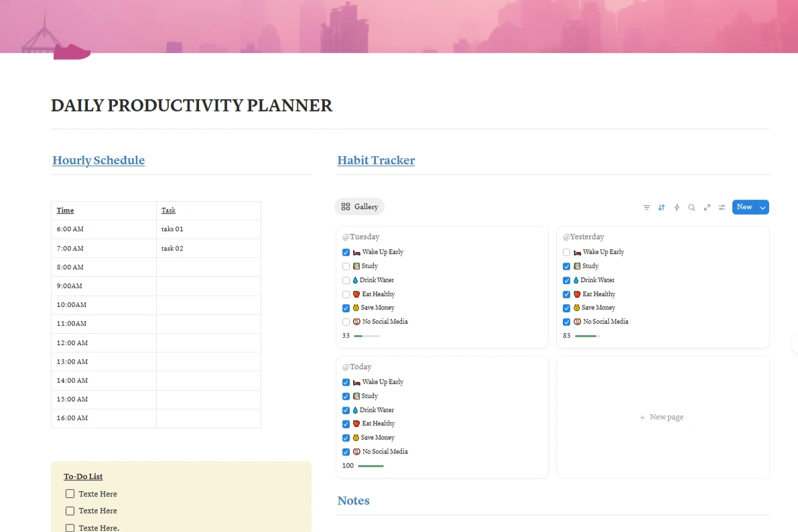Click the progress bar in Tuesday card

click(367, 336)
